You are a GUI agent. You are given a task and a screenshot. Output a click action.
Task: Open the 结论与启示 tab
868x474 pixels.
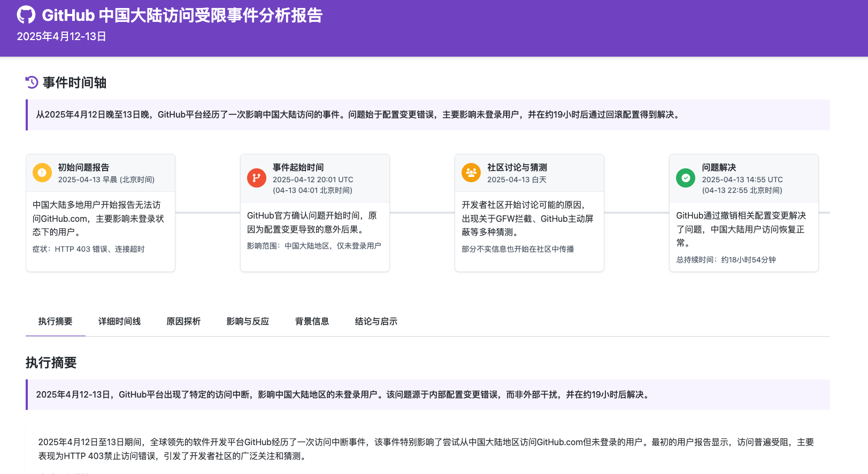377,321
